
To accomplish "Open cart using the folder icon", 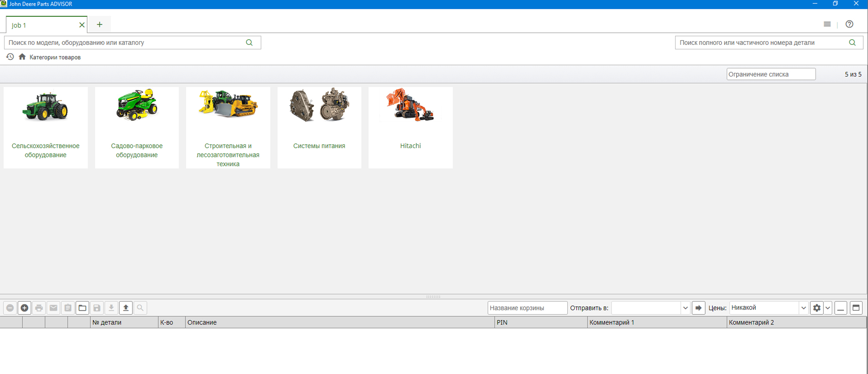I will point(82,308).
